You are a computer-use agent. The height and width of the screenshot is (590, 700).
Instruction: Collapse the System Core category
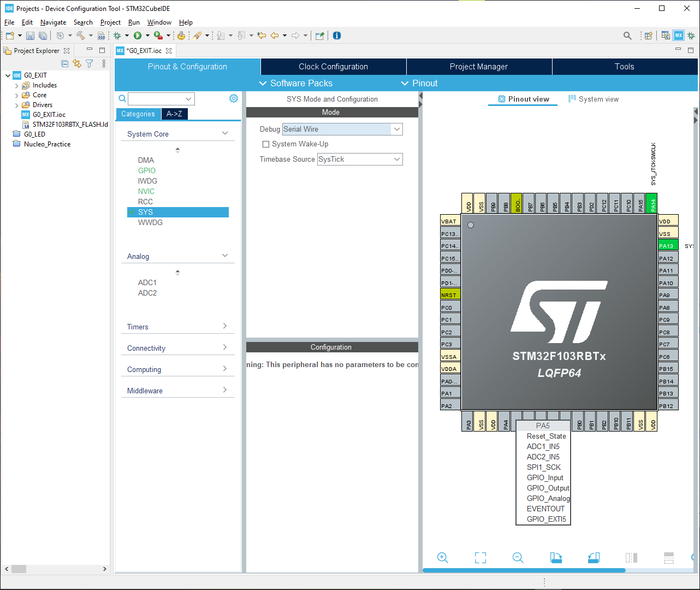click(225, 133)
